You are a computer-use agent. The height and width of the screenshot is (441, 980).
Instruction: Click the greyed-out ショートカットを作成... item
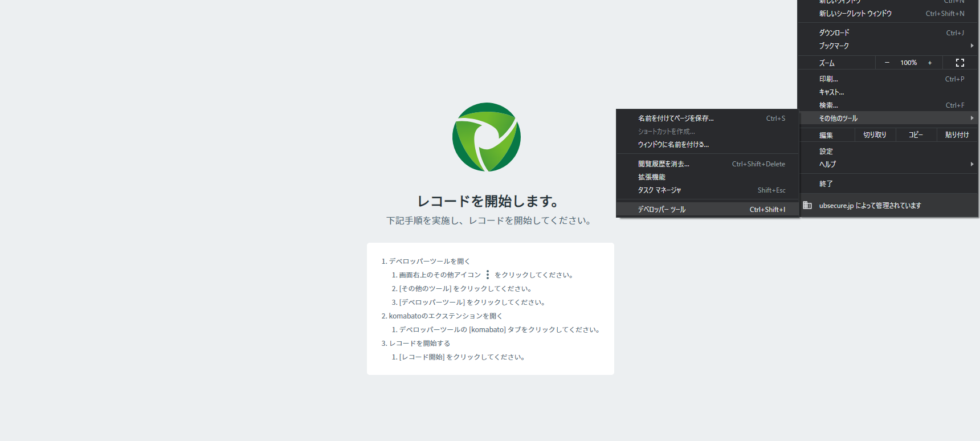tap(708, 131)
